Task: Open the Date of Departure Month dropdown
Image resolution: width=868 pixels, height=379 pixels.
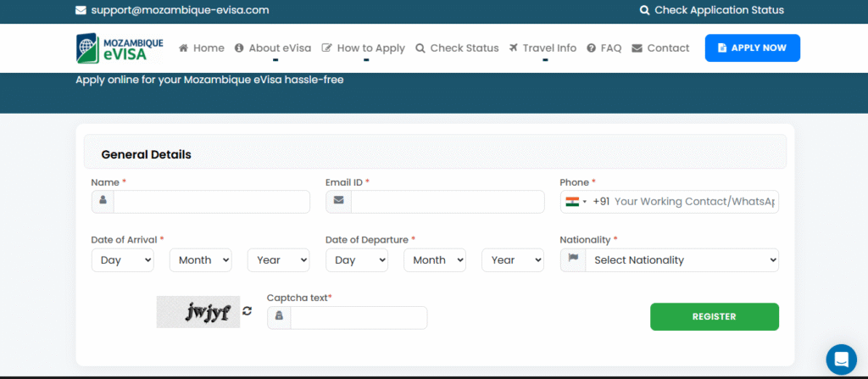Action: [x=435, y=259]
